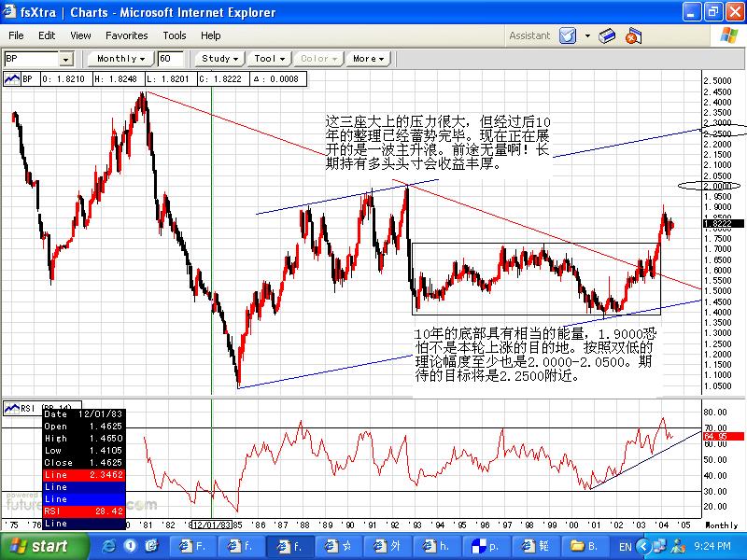
Task: Click the red Line 2.3462 legend row
Action: 83,474
